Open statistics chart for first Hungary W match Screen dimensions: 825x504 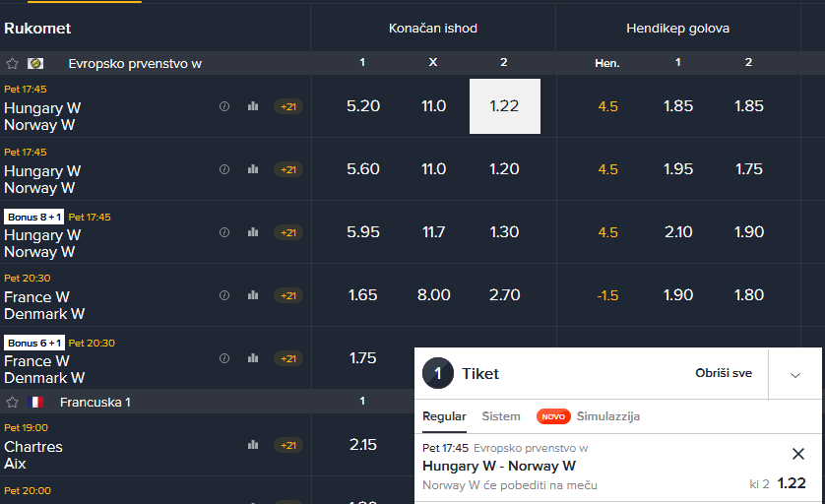(x=253, y=106)
